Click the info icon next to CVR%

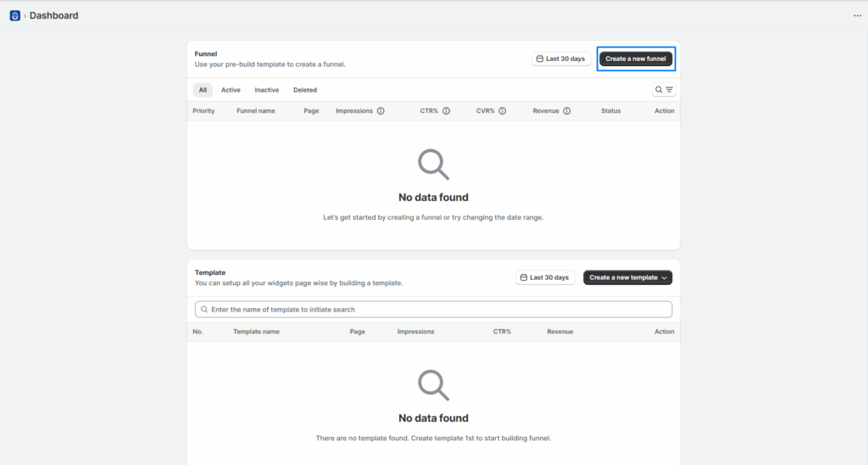click(x=503, y=111)
